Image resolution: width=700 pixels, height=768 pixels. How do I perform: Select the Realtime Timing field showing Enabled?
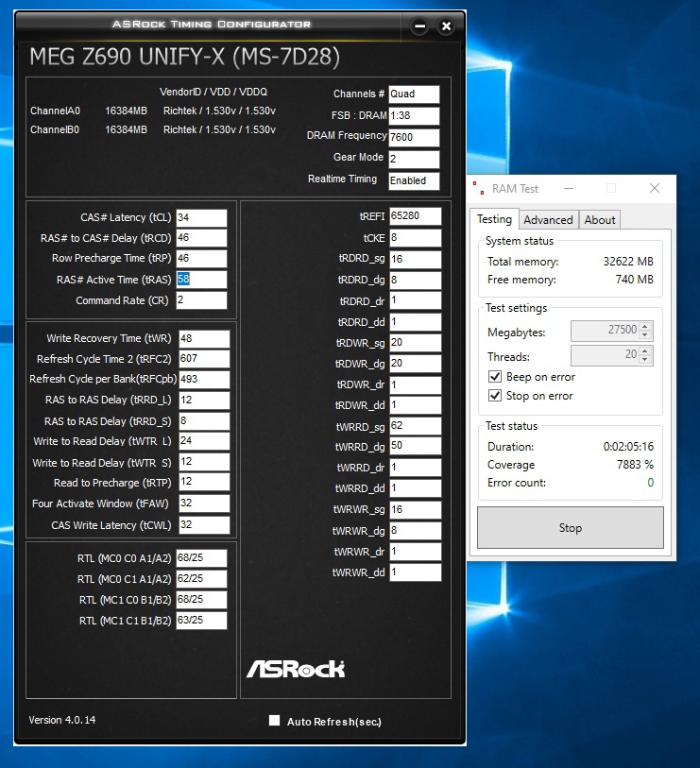[x=414, y=180]
